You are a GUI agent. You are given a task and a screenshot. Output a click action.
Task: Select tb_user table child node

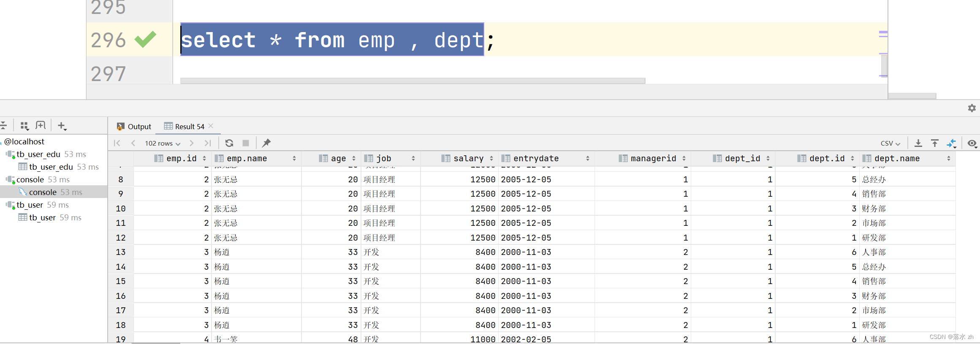click(x=50, y=217)
